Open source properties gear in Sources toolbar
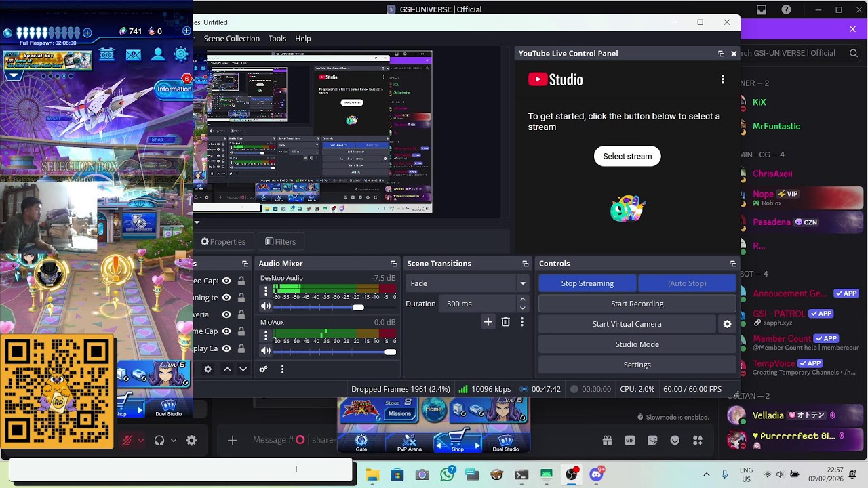The image size is (868, 488). coord(208,369)
